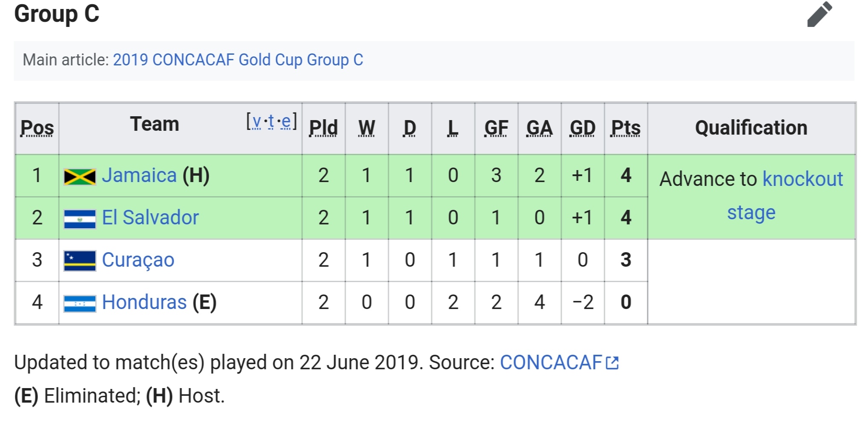
Task: Click the Honduras flag icon
Action: click(80, 304)
